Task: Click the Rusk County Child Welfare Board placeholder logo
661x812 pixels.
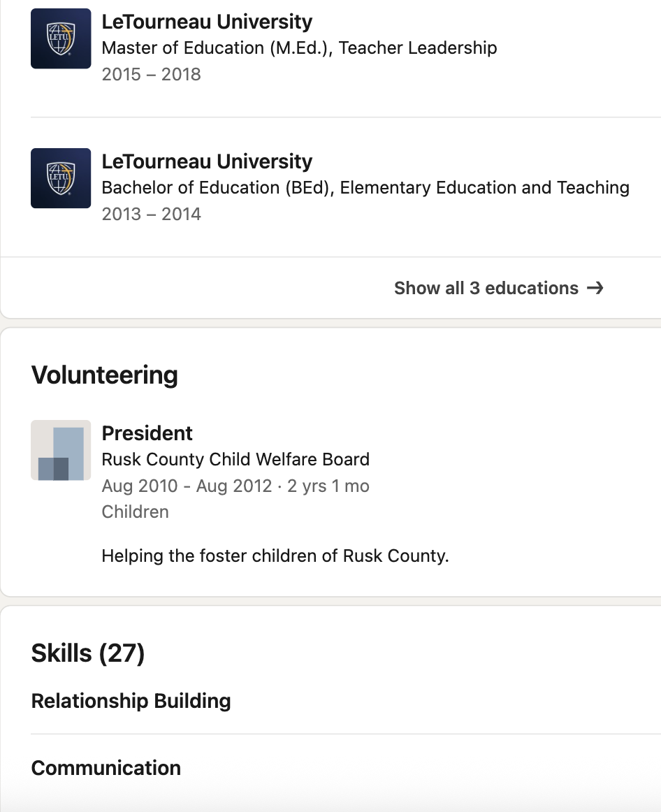Action: pyautogui.click(x=61, y=450)
